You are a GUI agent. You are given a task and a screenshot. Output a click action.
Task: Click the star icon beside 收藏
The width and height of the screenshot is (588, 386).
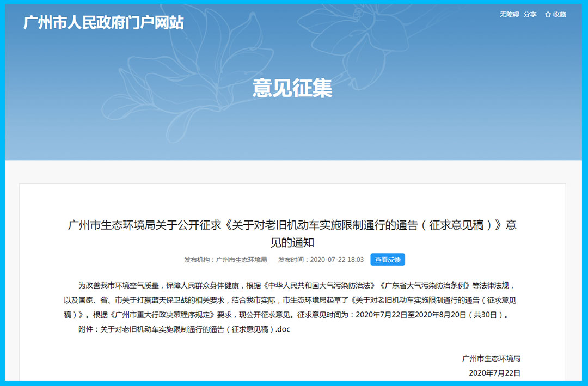[548, 15]
